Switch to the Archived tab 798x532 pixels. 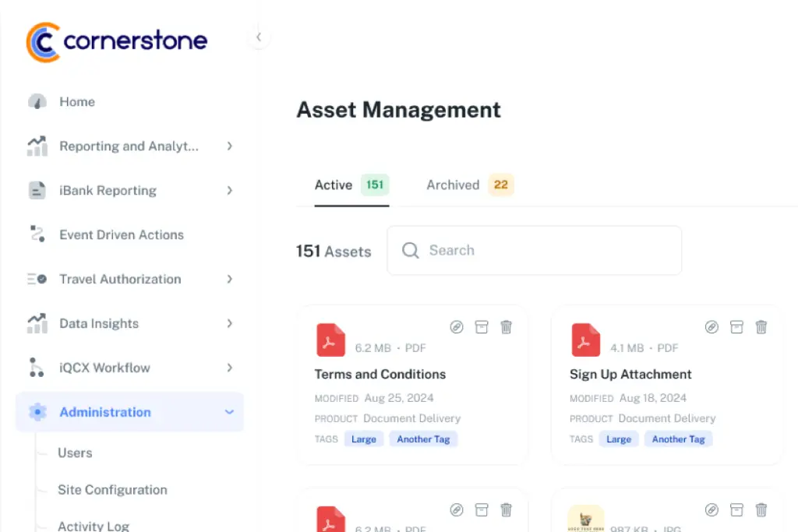click(x=470, y=185)
